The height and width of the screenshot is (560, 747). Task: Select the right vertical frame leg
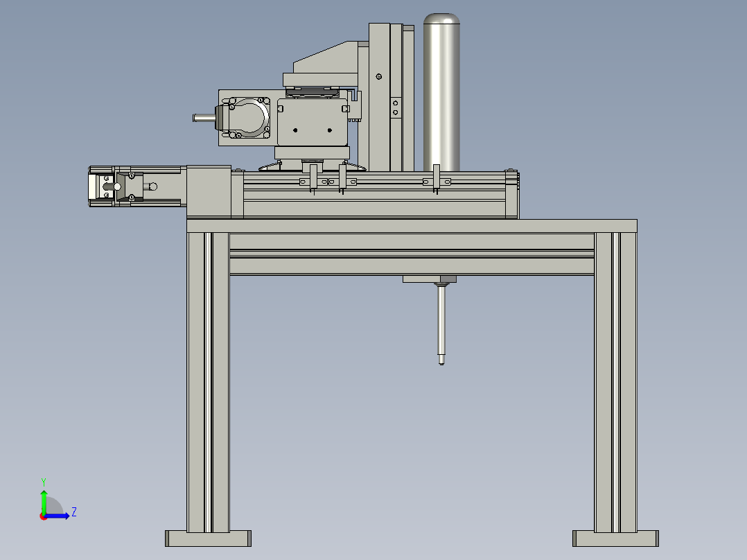coord(615,383)
